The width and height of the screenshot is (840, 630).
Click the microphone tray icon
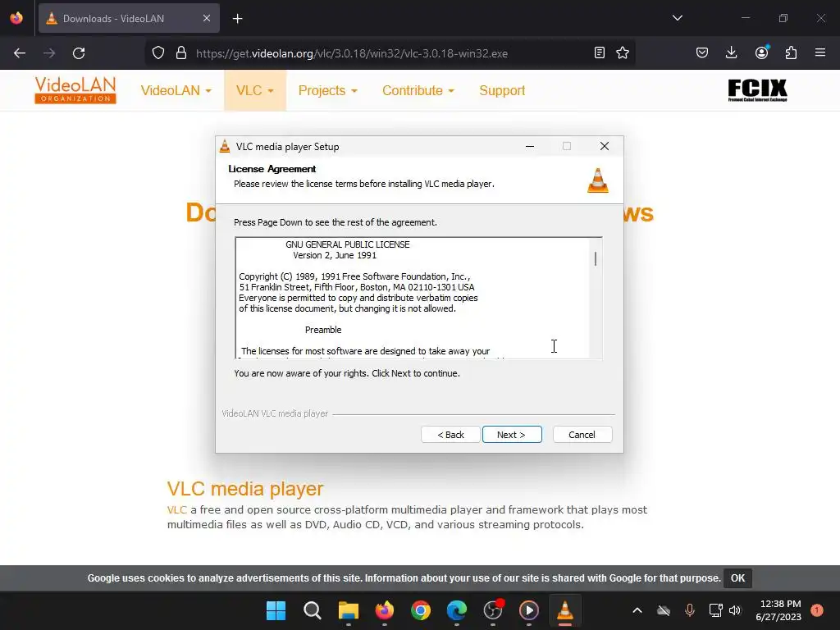coord(690,610)
